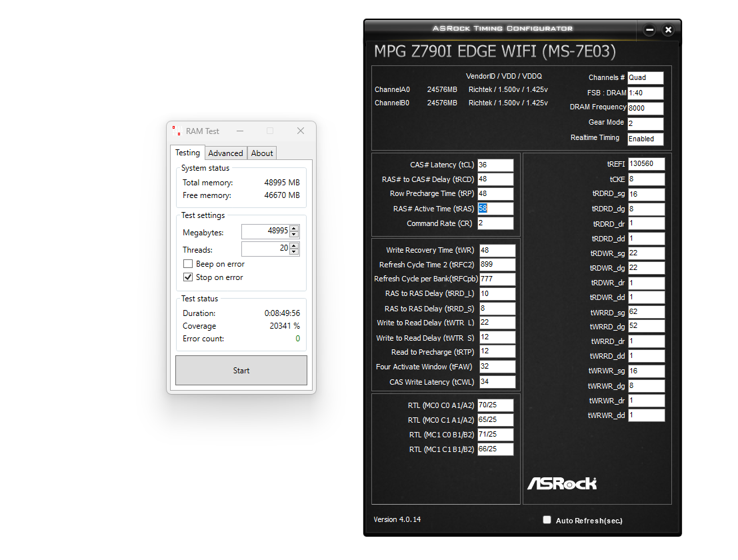Select the tWRWR_sg value field
The image size is (738, 560).
pos(646,371)
